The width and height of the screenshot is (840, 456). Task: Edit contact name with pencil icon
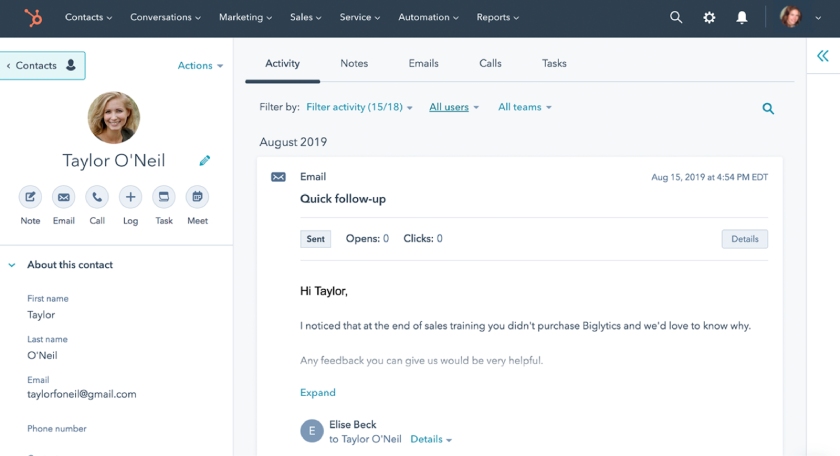coord(205,160)
